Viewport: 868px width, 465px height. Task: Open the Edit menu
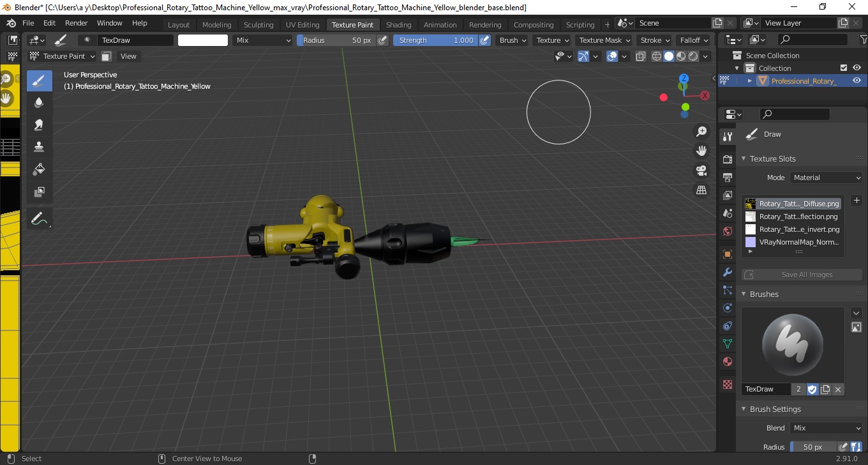click(49, 23)
